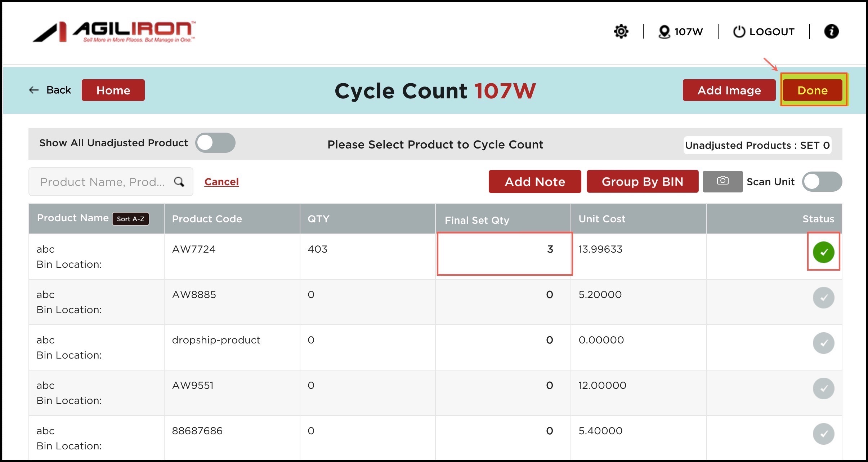The image size is (868, 462).
Task: Click green status checkmark for AW7724
Action: pos(823,252)
